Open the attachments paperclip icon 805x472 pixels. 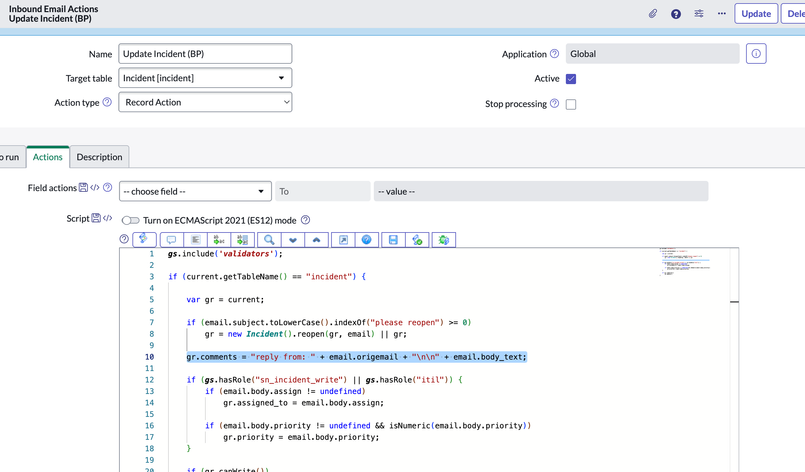(x=653, y=13)
